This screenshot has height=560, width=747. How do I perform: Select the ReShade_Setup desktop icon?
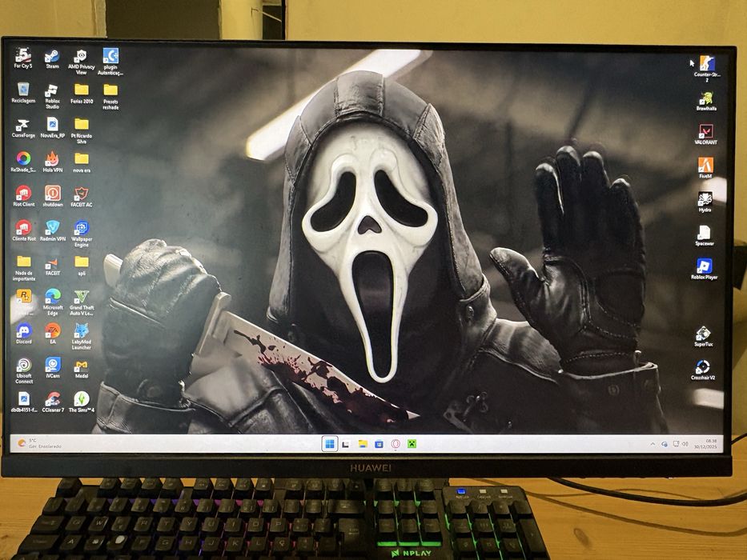tap(23, 162)
